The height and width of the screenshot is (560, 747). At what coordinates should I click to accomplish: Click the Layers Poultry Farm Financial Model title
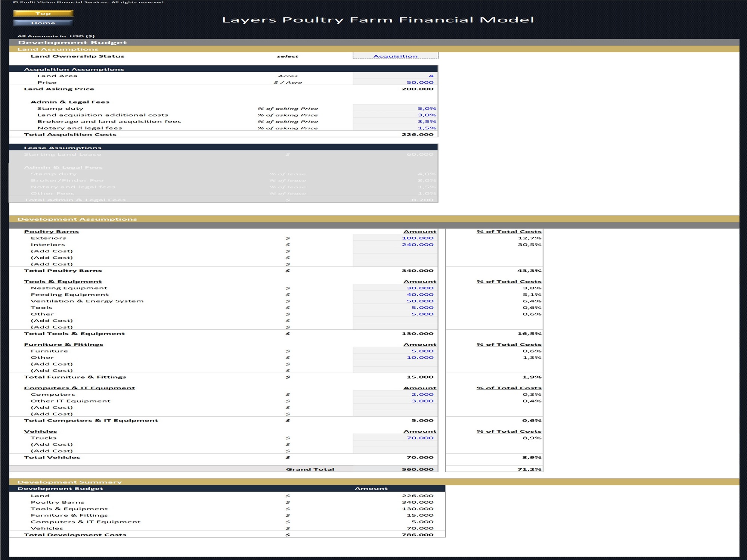point(378,20)
